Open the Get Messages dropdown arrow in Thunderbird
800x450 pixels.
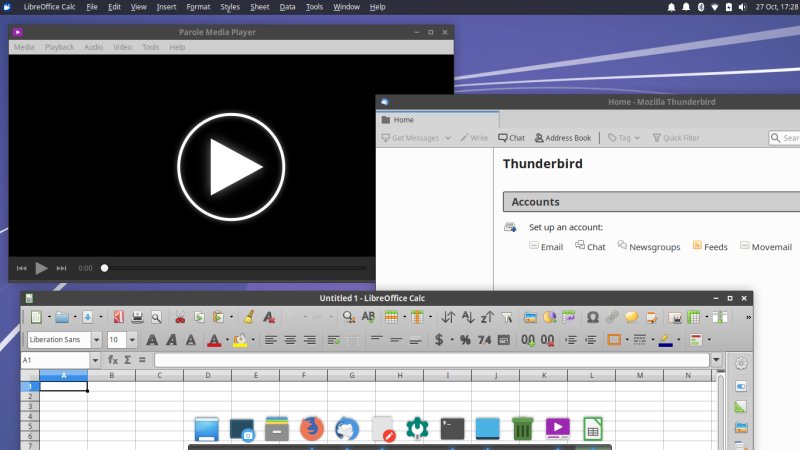pos(448,138)
